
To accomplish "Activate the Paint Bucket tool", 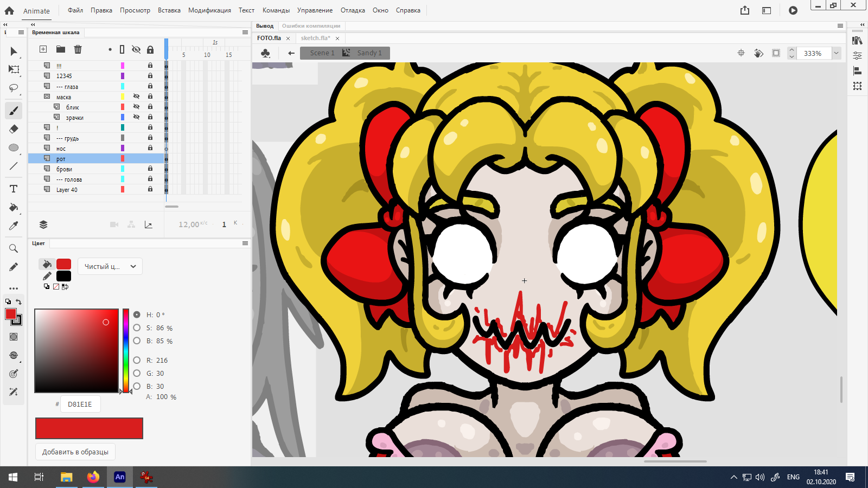I will tap(14, 207).
